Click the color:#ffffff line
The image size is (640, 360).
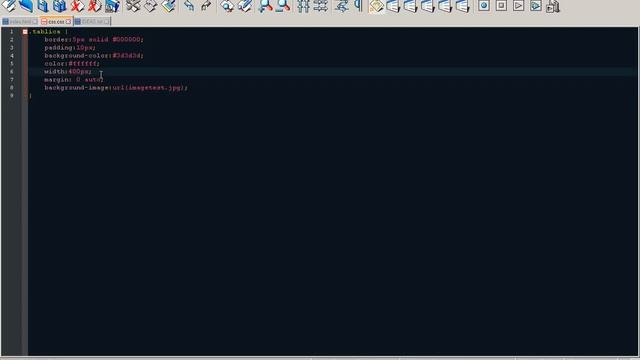point(72,64)
